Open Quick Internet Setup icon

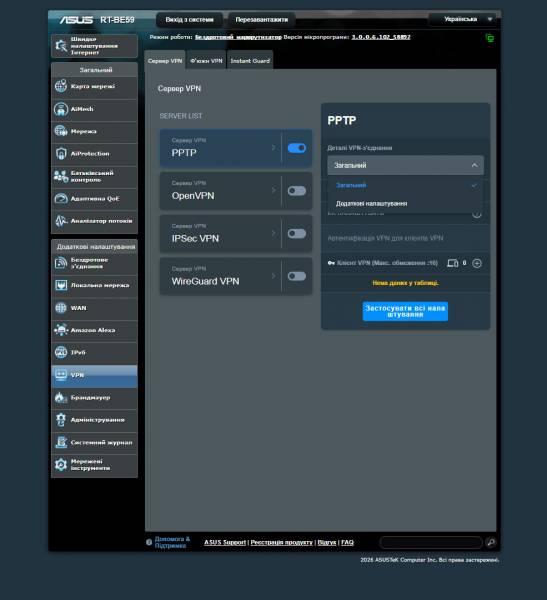tap(61, 46)
